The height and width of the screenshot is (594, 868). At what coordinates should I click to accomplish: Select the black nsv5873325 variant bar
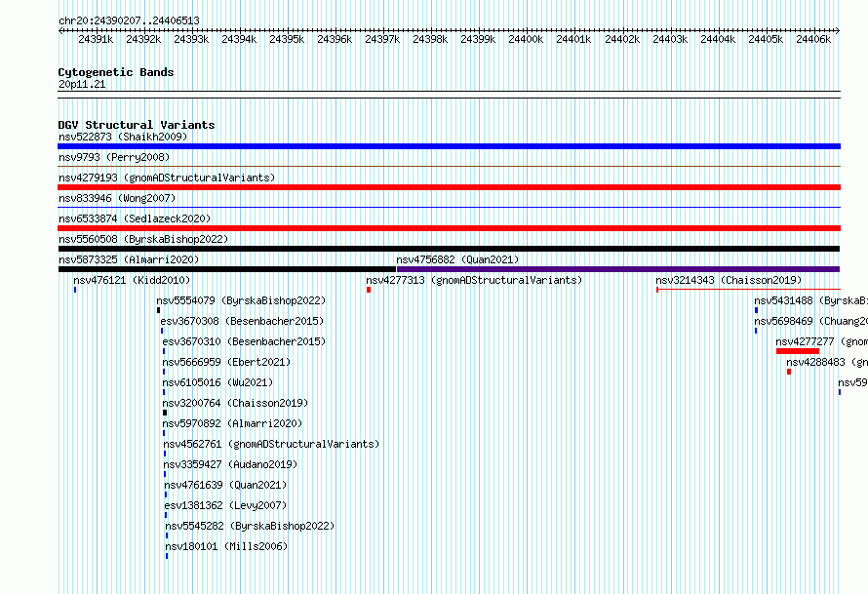click(227, 269)
